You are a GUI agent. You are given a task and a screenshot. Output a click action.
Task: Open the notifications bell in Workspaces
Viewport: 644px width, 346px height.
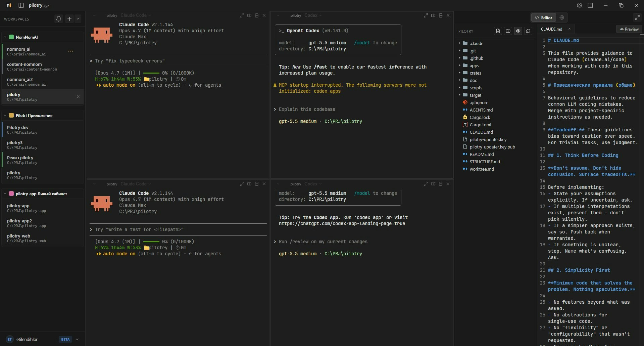point(59,19)
